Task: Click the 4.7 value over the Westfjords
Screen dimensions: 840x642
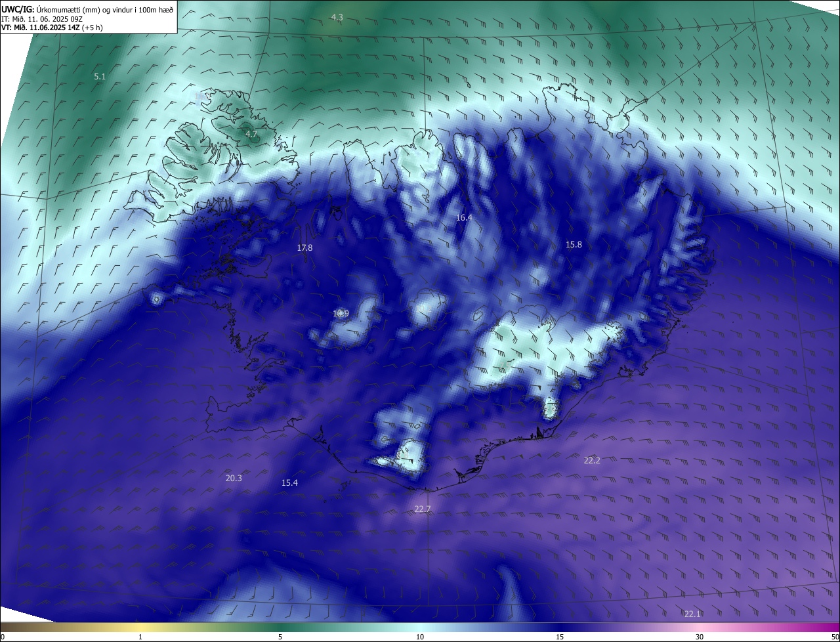Action: tap(251, 134)
